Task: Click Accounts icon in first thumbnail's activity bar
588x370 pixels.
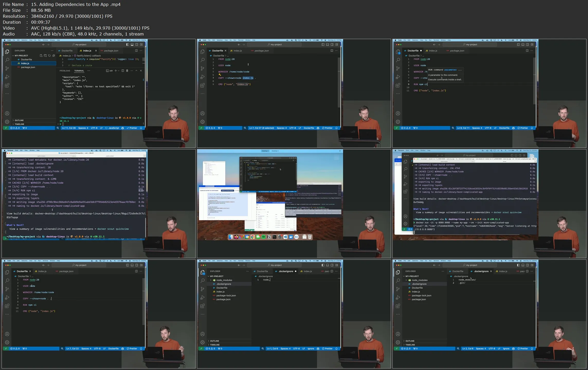Action: [7, 113]
